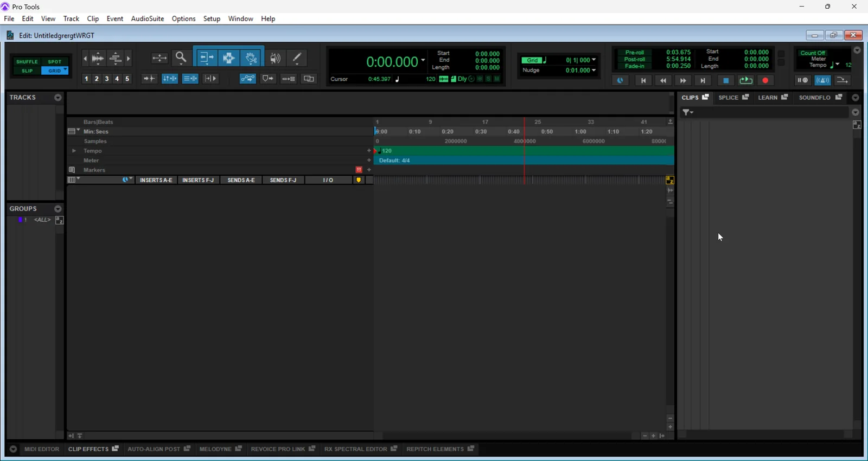
Task: Enable Spot edit mode
Action: pyautogui.click(x=55, y=62)
